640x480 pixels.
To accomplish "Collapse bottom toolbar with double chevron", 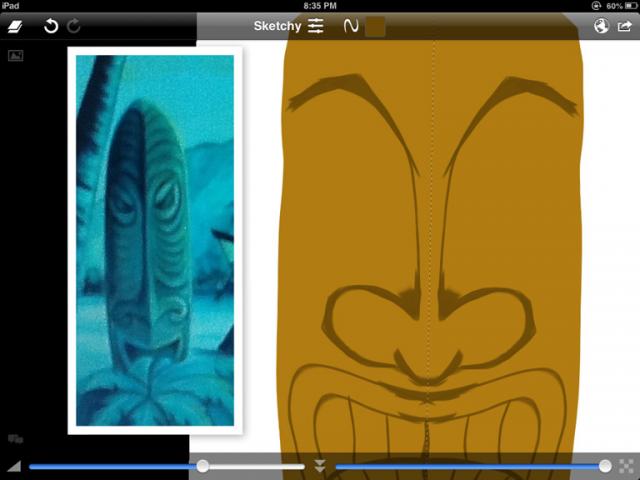I will click(x=320, y=466).
